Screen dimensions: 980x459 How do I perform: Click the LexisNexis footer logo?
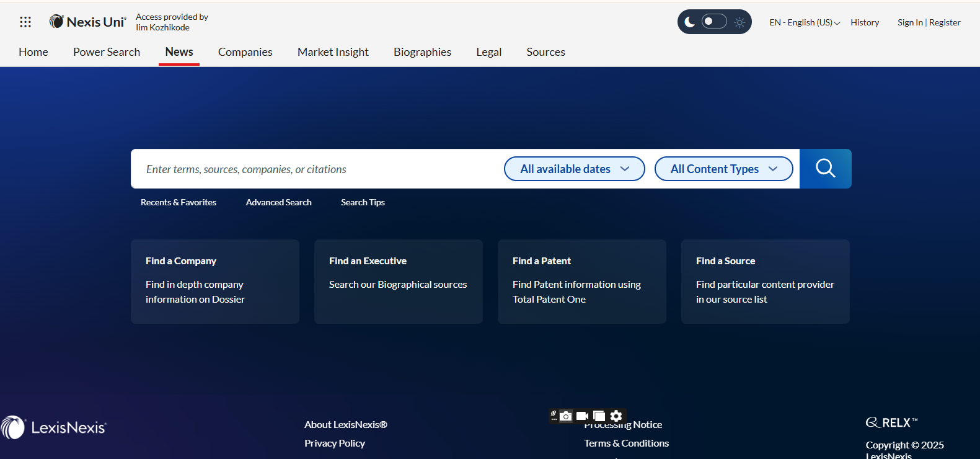[x=54, y=427]
